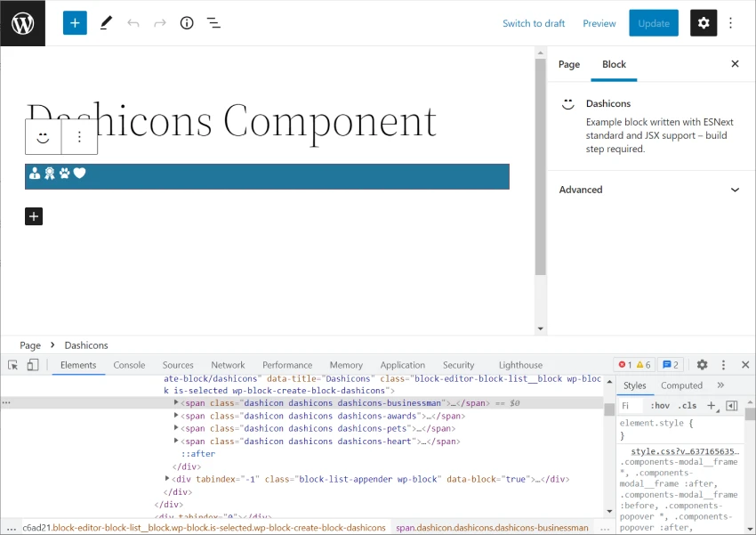Close the DevTools panel

pos(745,365)
